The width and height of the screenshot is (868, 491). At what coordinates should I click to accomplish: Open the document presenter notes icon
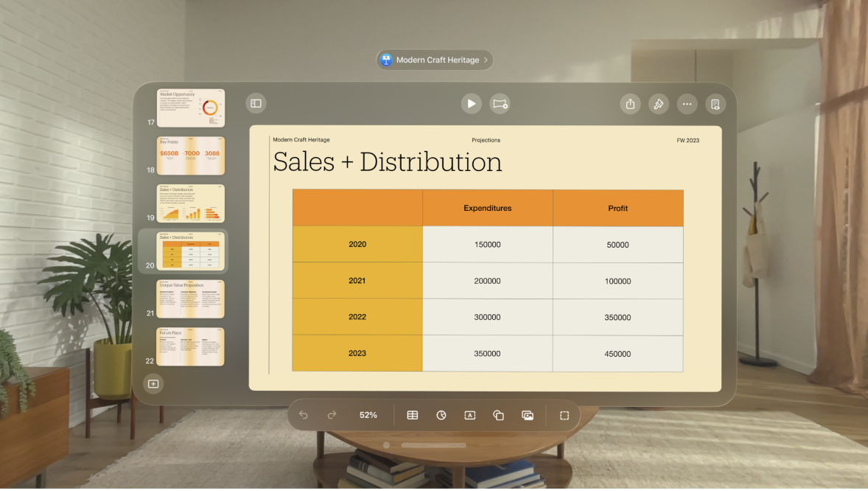click(715, 104)
